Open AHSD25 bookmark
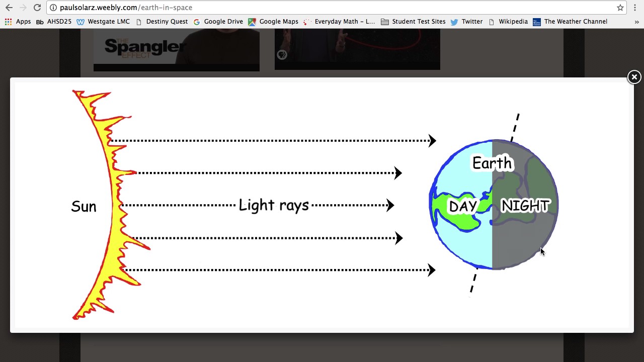Viewport: 644px width, 362px height. (54, 22)
